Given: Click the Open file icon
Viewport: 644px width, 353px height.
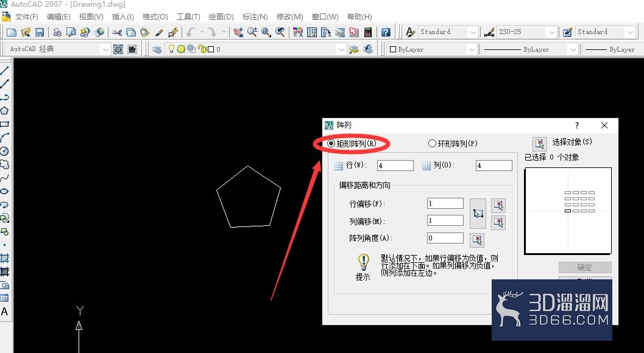Looking at the screenshot, I should [x=26, y=32].
